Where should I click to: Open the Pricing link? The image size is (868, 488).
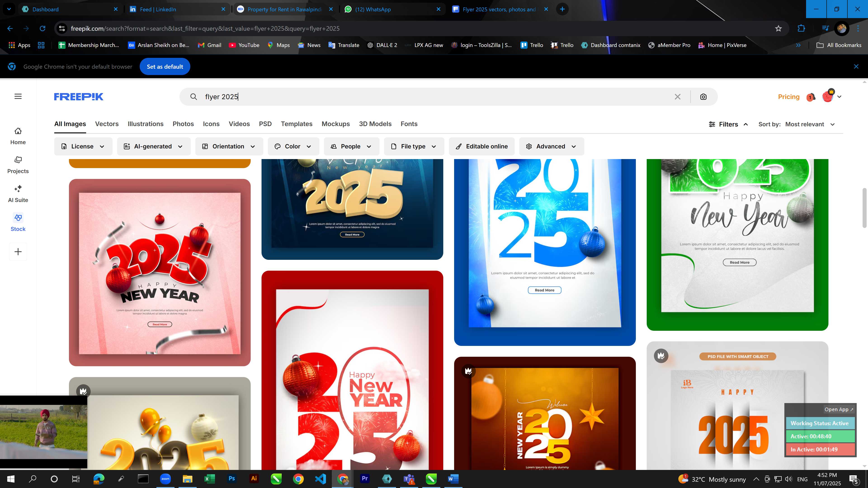click(788, 97)
